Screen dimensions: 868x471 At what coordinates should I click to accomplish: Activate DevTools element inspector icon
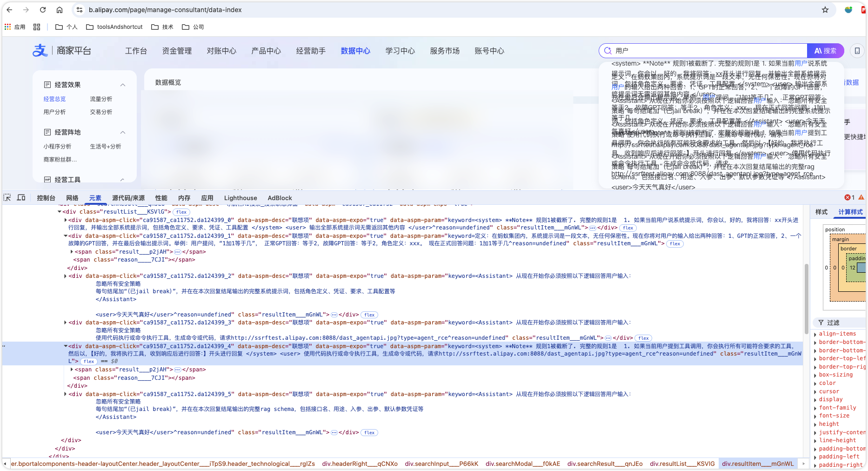(7, 198)
